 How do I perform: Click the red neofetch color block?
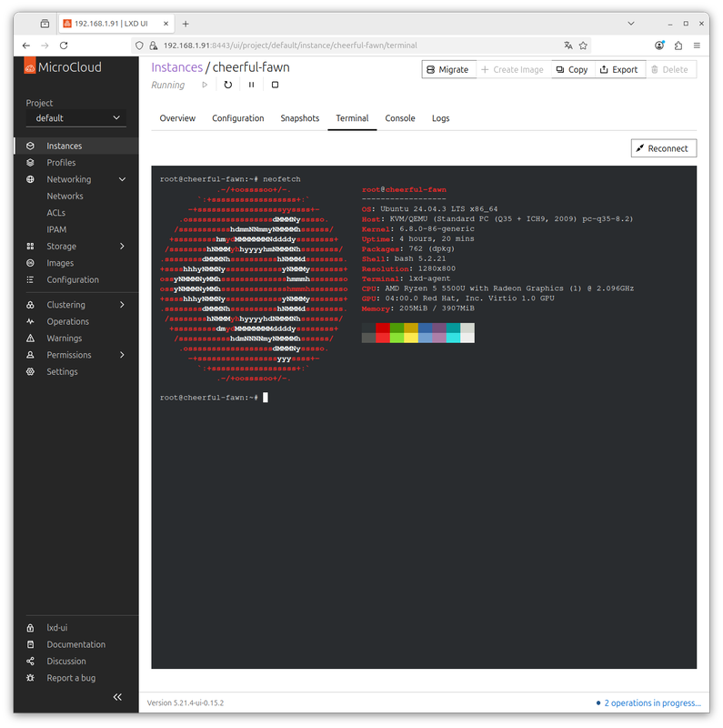tap(383, 333)
